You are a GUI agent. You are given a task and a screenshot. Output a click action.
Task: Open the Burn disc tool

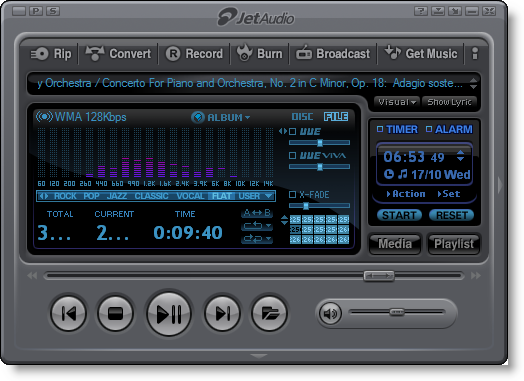[259, 53]
